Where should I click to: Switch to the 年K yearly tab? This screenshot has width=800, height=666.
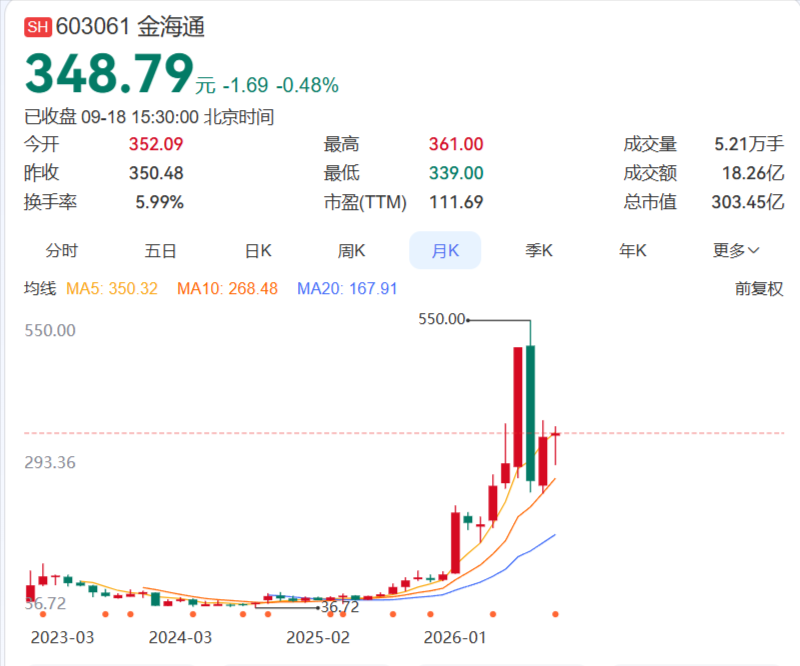(633, 251)
